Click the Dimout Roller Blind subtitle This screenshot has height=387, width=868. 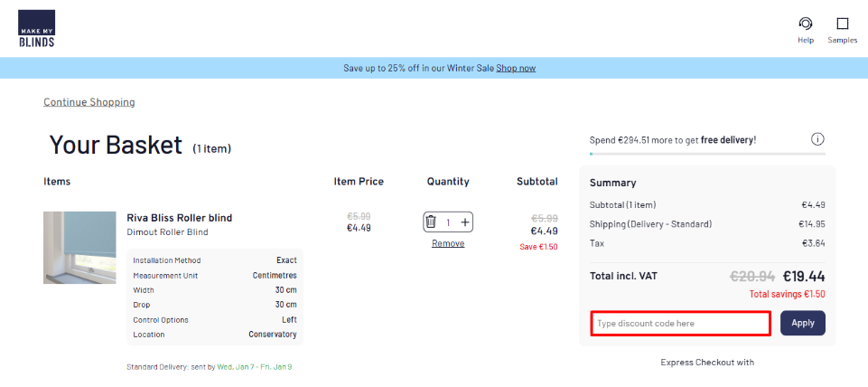point(167,232)
